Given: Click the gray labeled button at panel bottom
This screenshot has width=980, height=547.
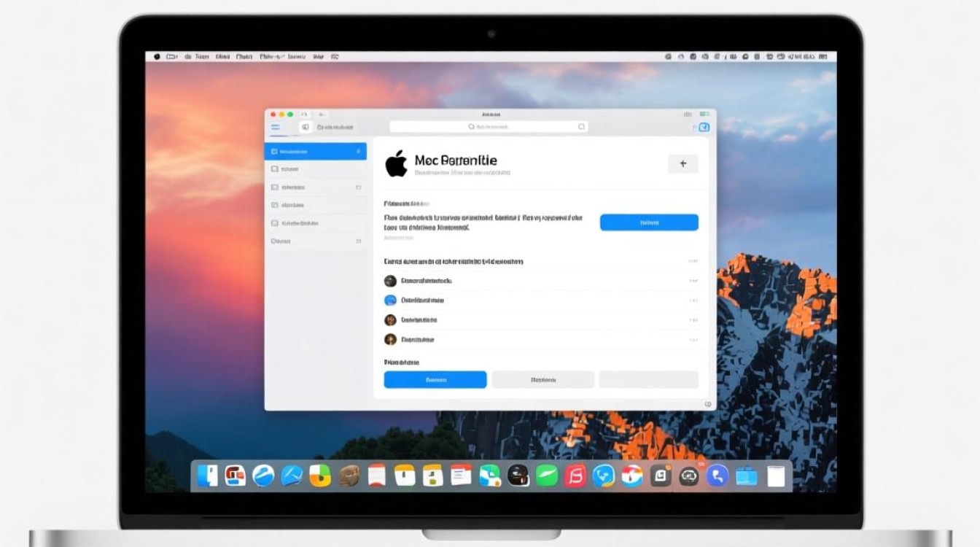Looking at the screenshot, I should tap(542, 379).
